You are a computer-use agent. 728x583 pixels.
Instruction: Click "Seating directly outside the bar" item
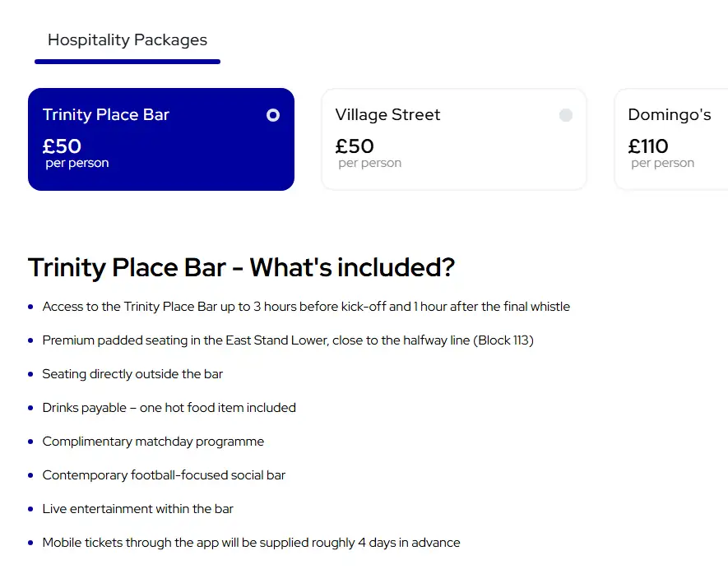(132, 374)
